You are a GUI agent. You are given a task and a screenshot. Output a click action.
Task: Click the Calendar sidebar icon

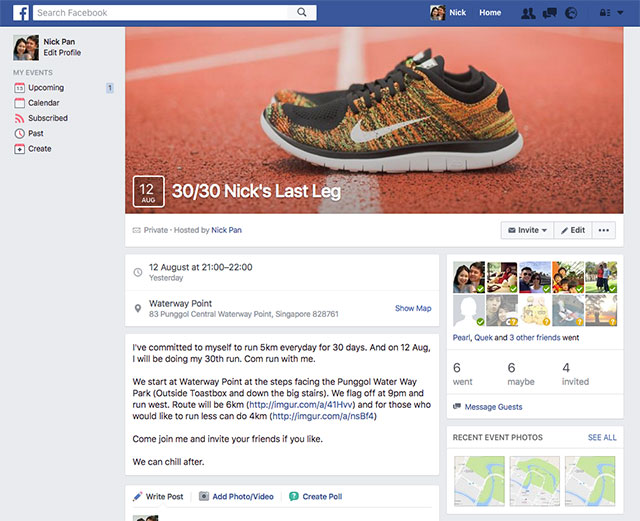(19, 103)
